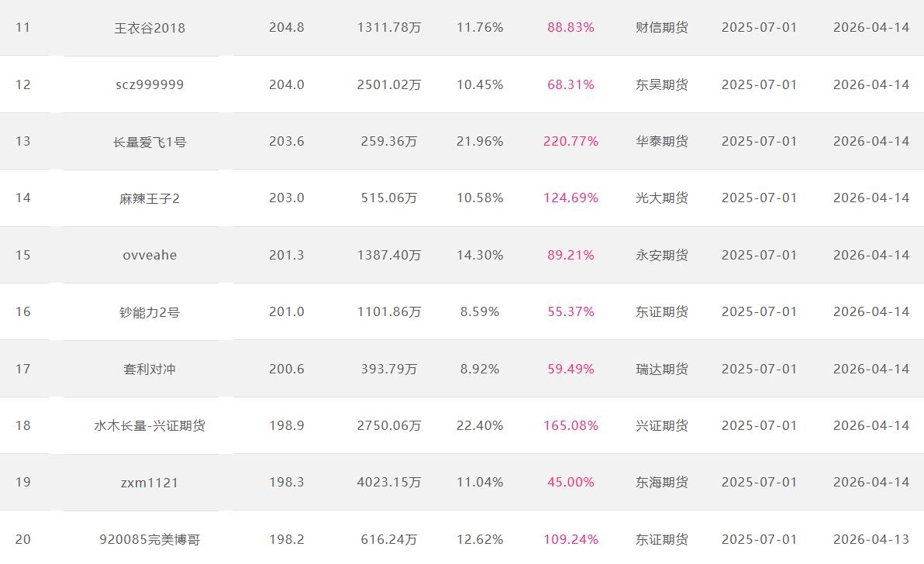Viewport: 924px width, 564px height.
Task: Open the ovveahe account link
Action: click(x=150, y=255)
